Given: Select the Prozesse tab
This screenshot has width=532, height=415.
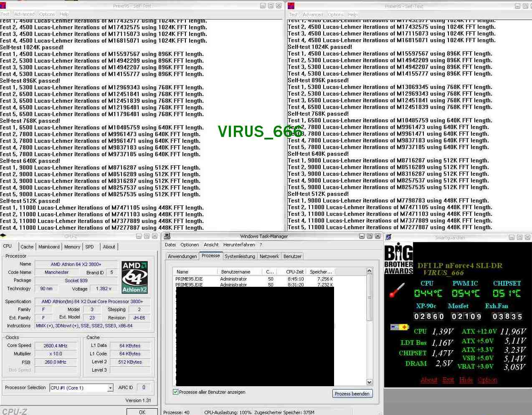Looking at the screenshot, I should click(x=211, y=256).
